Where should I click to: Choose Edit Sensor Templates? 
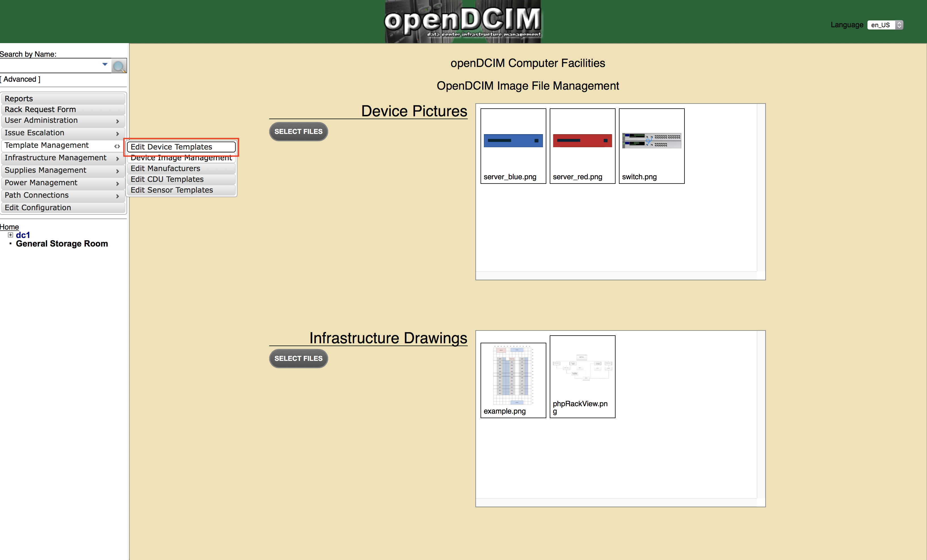click(x=181, y=190)
